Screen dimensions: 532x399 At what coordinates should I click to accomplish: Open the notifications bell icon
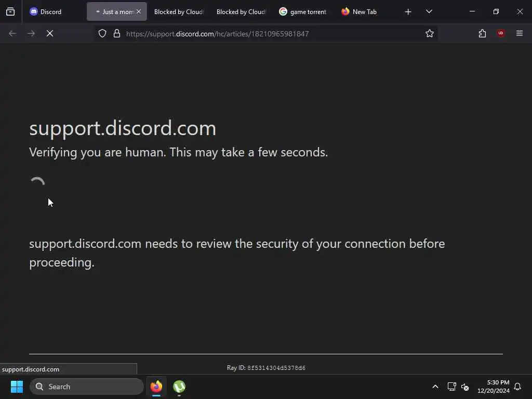pos(517,387)
